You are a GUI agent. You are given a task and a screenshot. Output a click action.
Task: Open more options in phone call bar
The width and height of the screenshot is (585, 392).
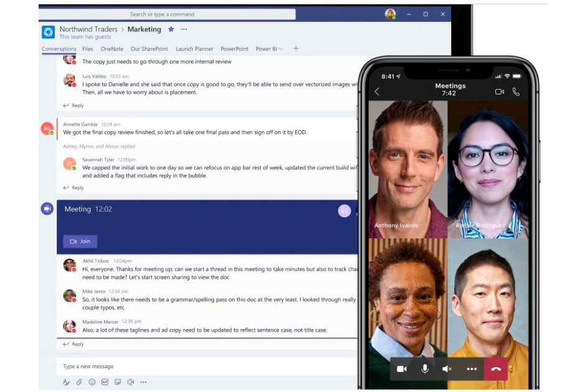472,369
